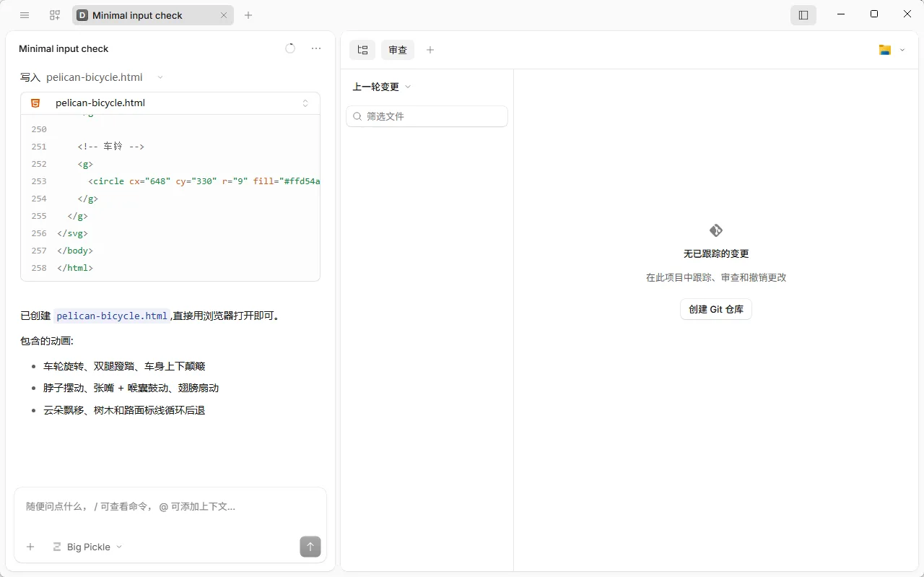Switch to the 审查 tab
924x577 pixels.
tap(398, 50)
